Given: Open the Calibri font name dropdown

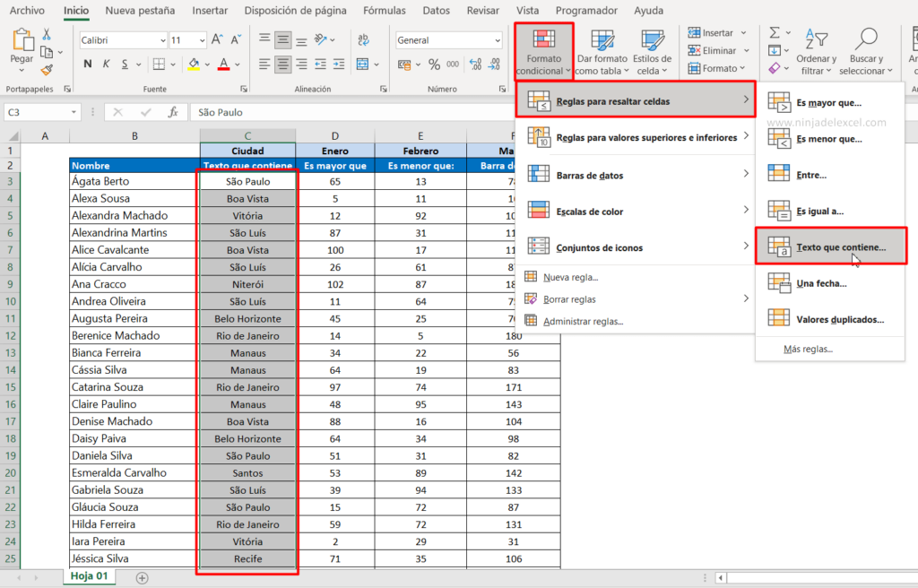Looking at the screenshot, I should point(162,39).
